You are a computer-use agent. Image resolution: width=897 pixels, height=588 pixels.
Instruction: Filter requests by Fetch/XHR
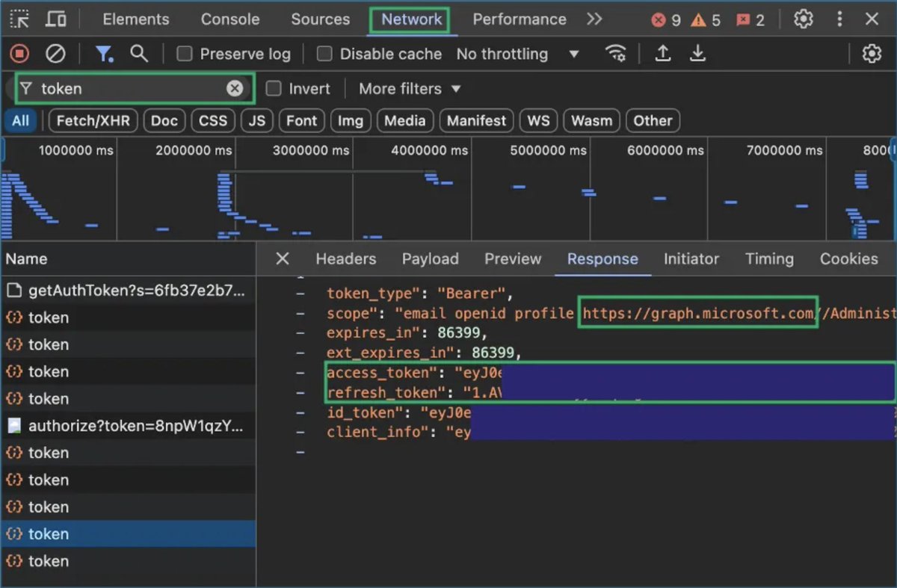coord(93,120)
